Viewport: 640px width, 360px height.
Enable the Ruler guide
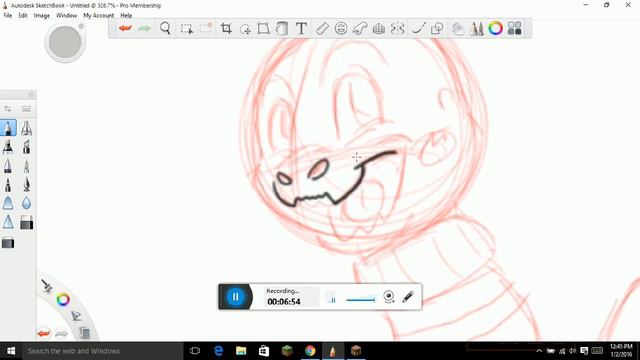(x=322, y=29)
